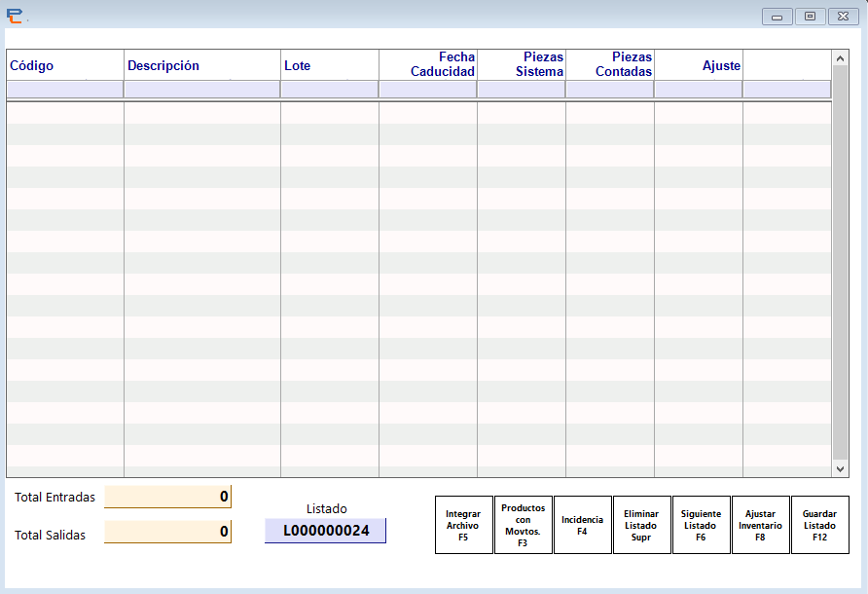Screen dimensions: 868x594
Task: Click the scrollbar up arrow
Action: [840, 58]
